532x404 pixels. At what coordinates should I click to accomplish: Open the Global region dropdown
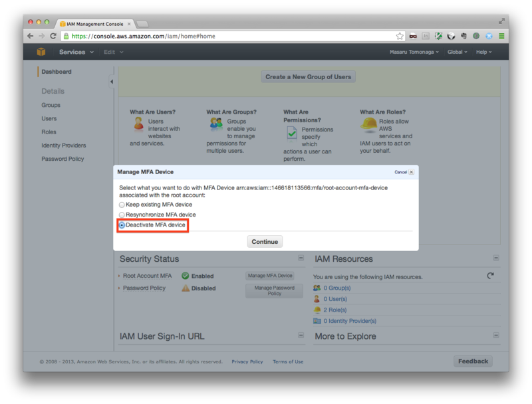457,52
